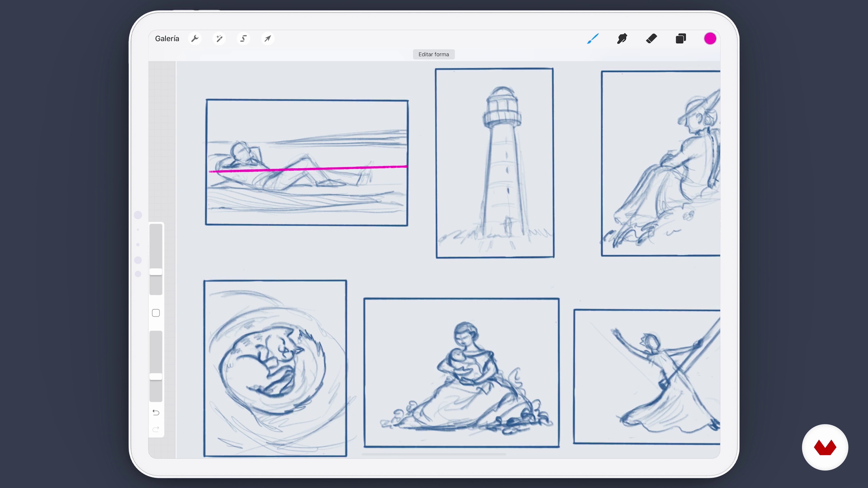Tap the seated woman with hat sketch
868x488 pixels.
pyautogui.click(x=660, y=163)
